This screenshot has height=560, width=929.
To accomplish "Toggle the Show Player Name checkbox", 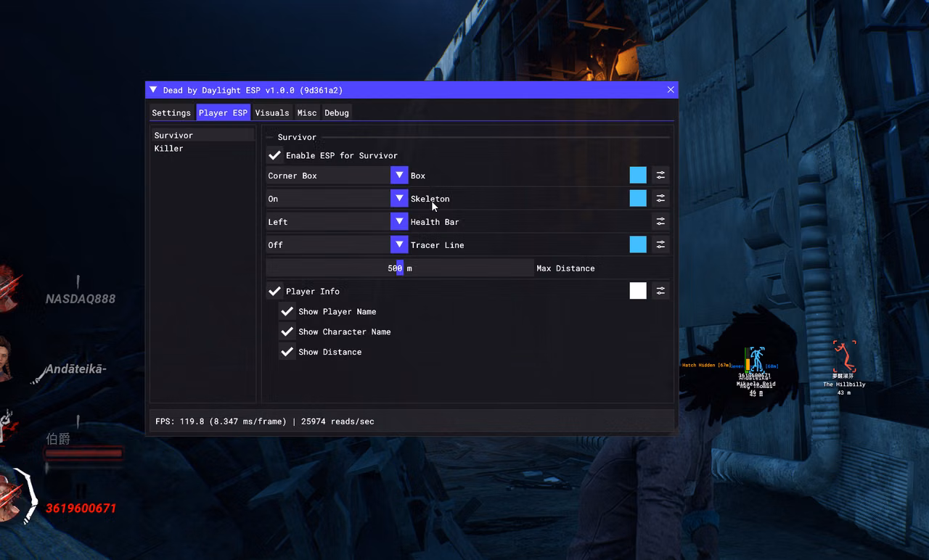I will 287,311.
